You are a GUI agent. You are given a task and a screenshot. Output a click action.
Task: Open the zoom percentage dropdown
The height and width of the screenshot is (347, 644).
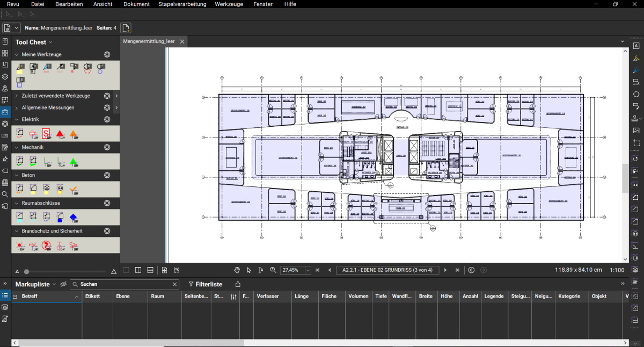pyautogui.click(x=308, y=270)
